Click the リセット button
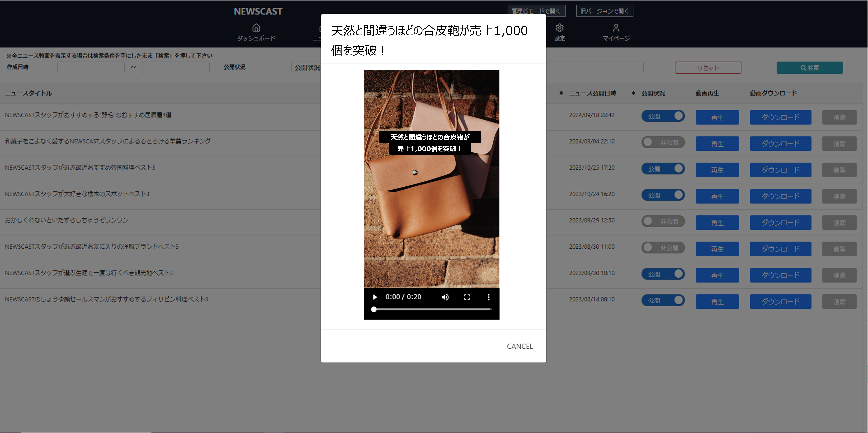This screenshot has width=868, height=433. 708,68
